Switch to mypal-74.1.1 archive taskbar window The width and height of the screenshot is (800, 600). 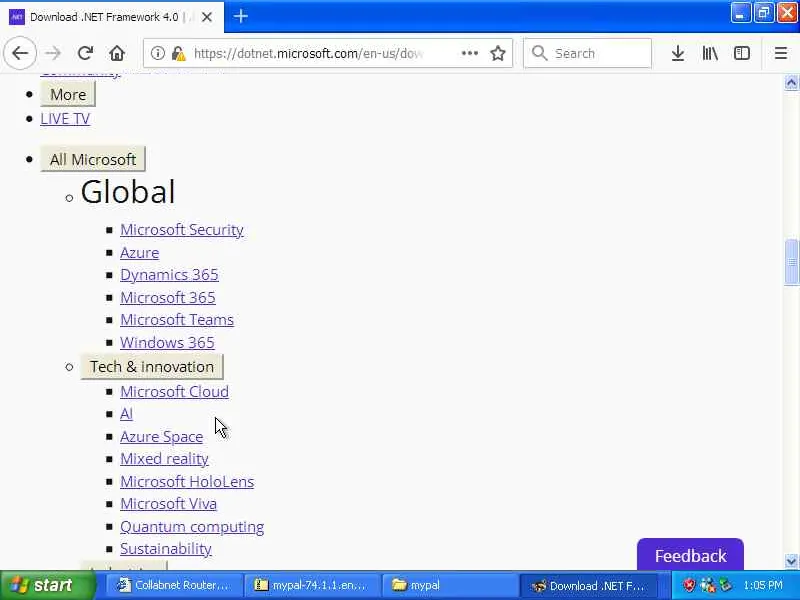[312, 585]
